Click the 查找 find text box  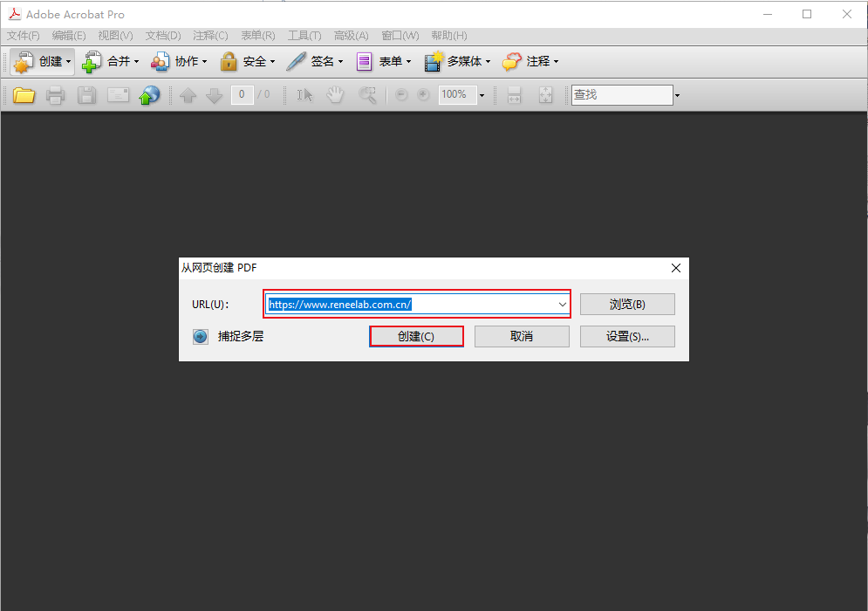click(622, 95)
